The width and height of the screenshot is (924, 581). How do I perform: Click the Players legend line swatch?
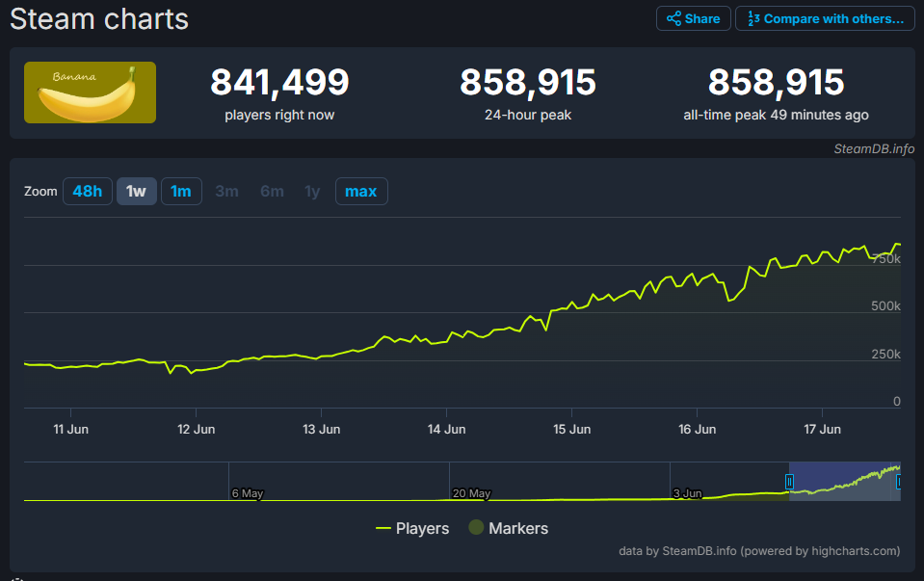click(x=383, y=529)
